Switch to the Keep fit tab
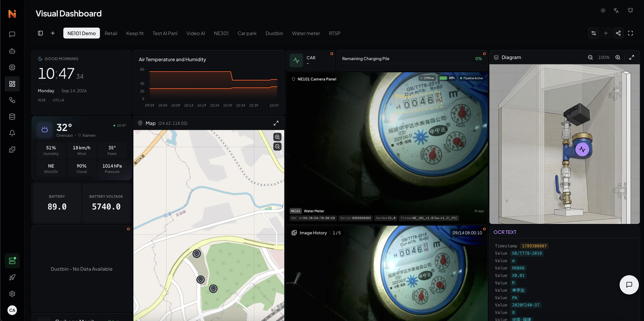Image resolution: width=644 pixels, height=321 pixels. click(135, 33)
